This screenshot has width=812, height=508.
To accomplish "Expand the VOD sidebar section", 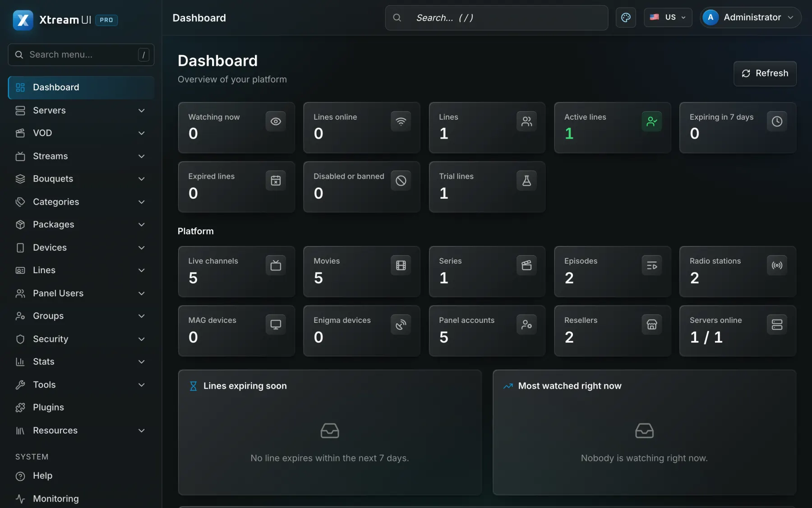I will click(x=81, y=133).
